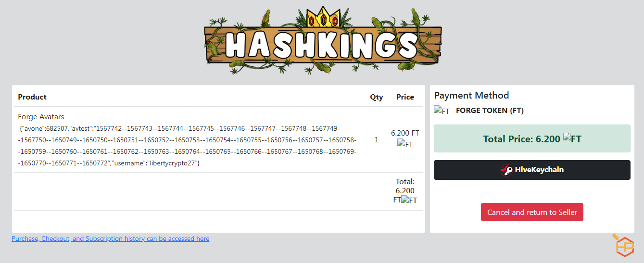Viewport: 644px width, 263px height.
Task: Open purchase and subscription history link
Action: pos(111,238)
